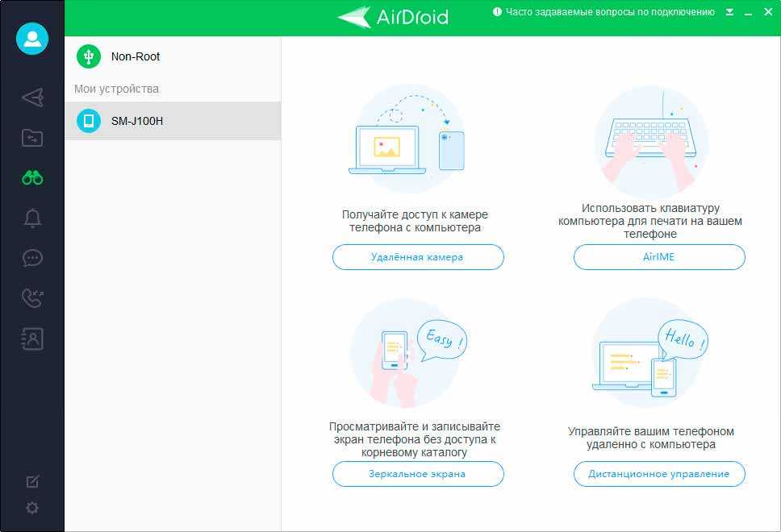781x532 pixels.
Task: Click text 'Просматривайте и записывайте экран телефона'
Action: pyautogui.click(x=415, y=439)
